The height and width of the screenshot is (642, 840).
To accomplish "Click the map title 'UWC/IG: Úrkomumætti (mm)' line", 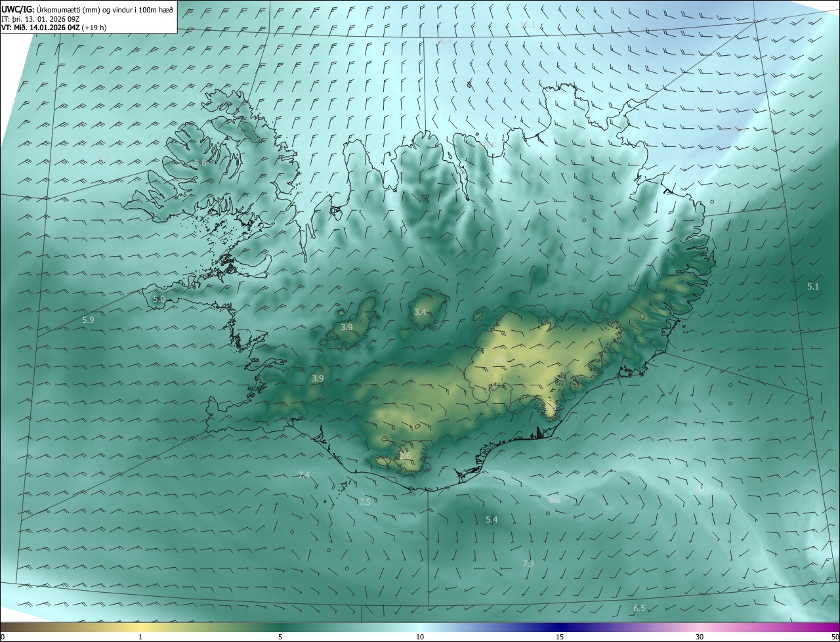I will point(87,9).
